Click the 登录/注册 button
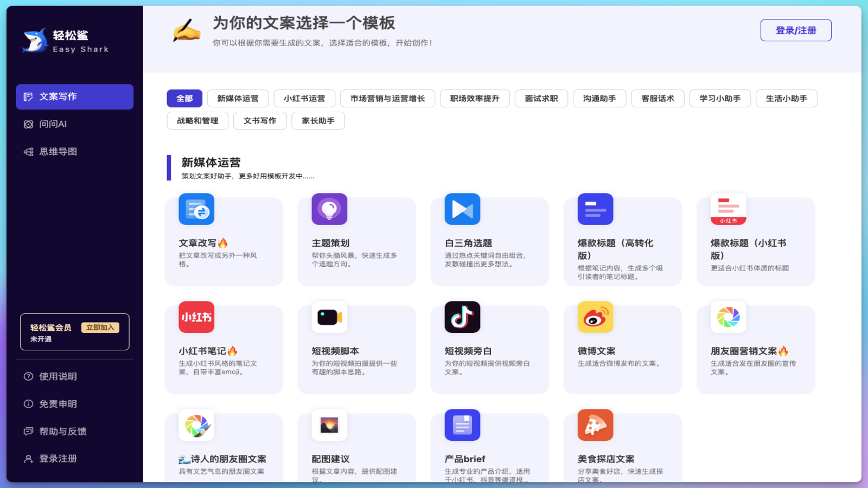The width and height of the screenshot is (868, 488). 796,30
